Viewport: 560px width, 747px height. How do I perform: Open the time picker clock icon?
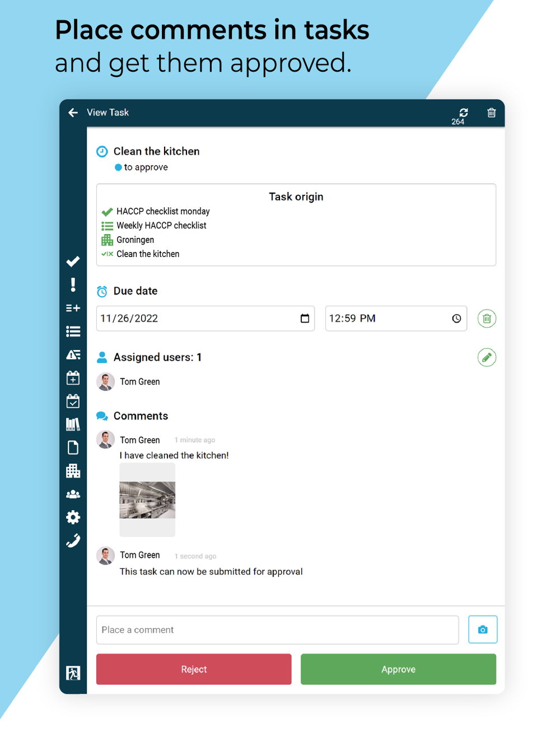click(456, 318)
